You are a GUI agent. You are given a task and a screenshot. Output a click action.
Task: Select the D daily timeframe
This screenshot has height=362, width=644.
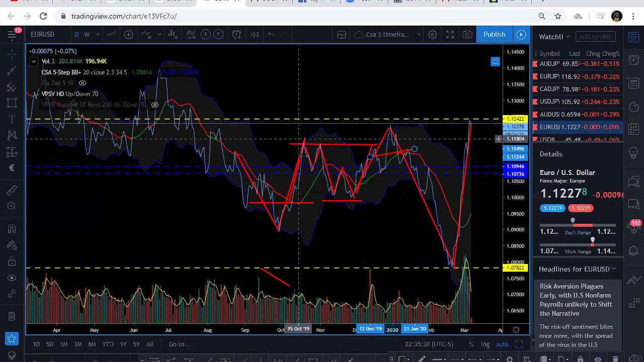pos(76,34)
